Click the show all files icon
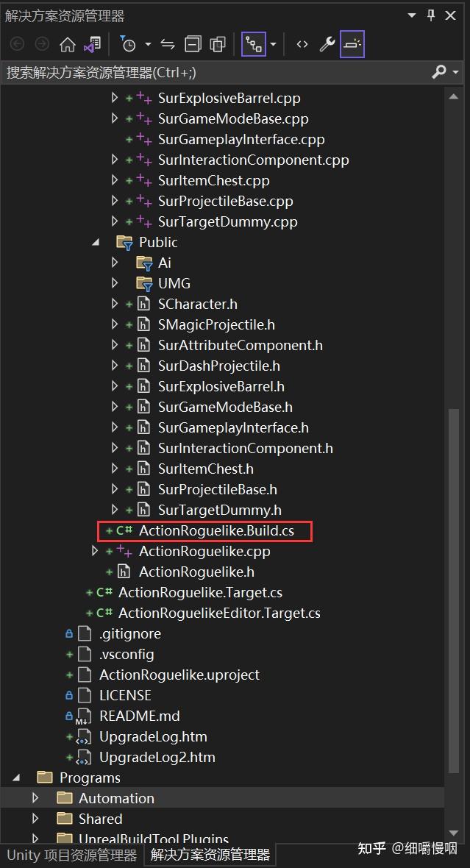 (218, 45)
